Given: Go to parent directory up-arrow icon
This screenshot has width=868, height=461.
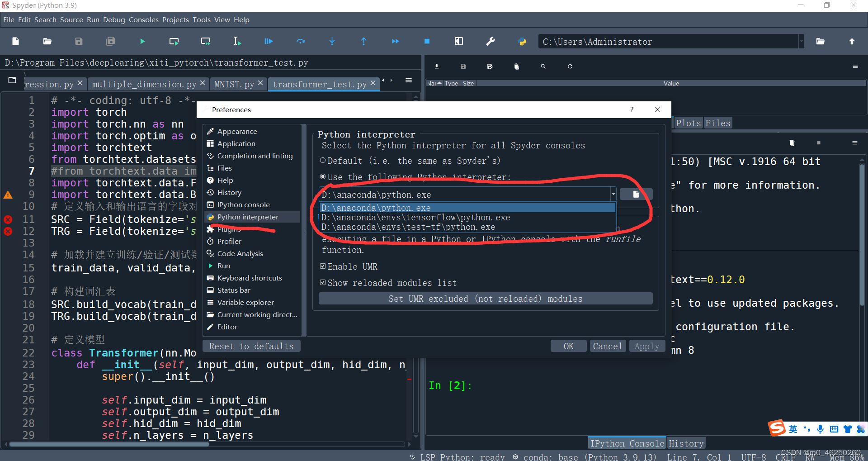Looking at the screenshot, I should coord(852,41).
